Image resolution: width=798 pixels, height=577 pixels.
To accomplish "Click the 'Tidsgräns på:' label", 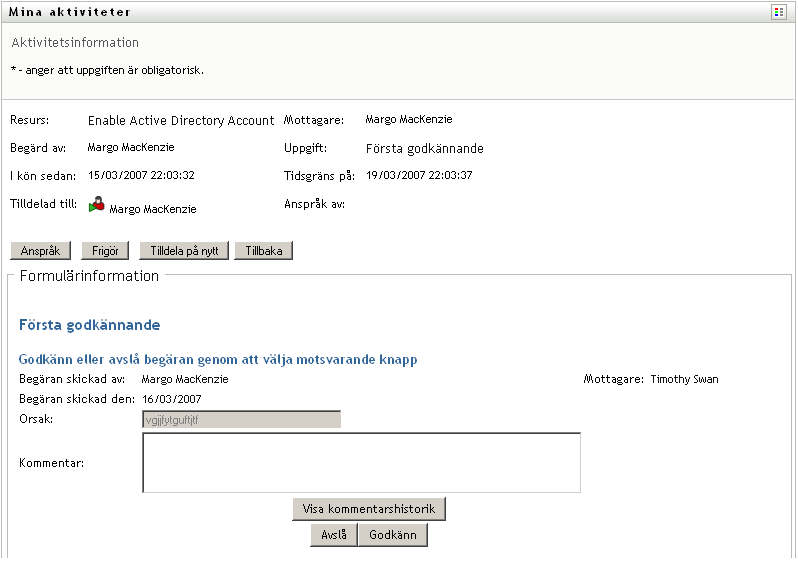I will (319, 176).
